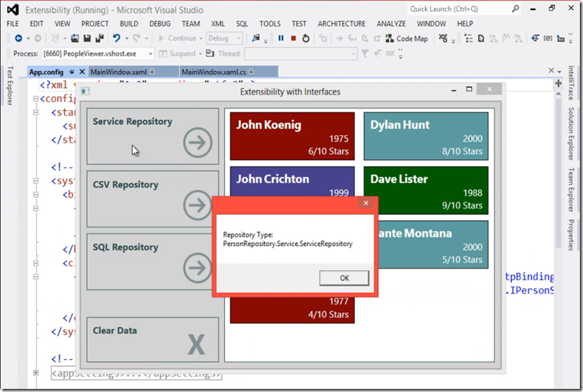Open Code Map from toolbar
583x392 pixels.
click(406, 38)
